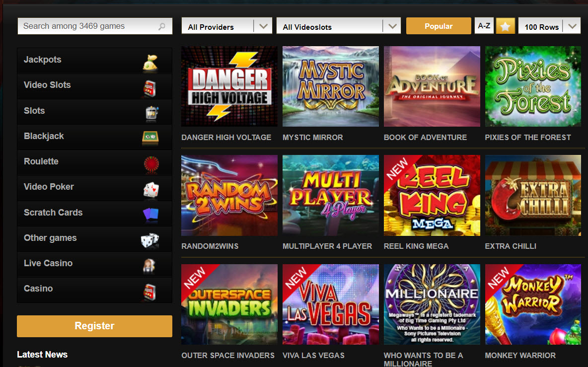Click the search magnifier icon
588x367 pixels.
(x=161, y=27)
